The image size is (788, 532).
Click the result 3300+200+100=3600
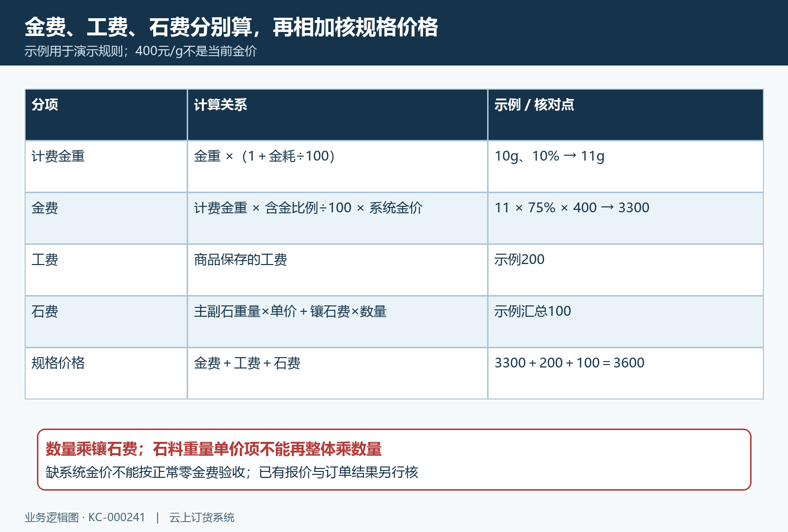tap(569, 363)
